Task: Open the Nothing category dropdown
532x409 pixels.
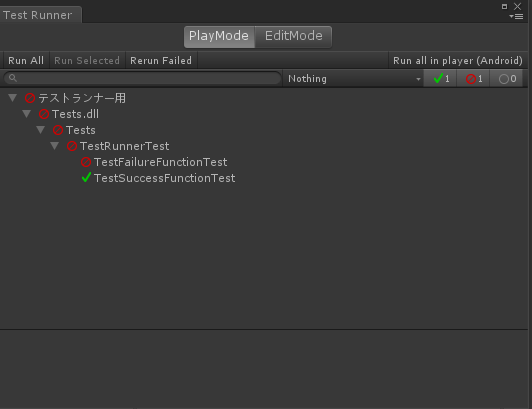Action: click(353, 79)
